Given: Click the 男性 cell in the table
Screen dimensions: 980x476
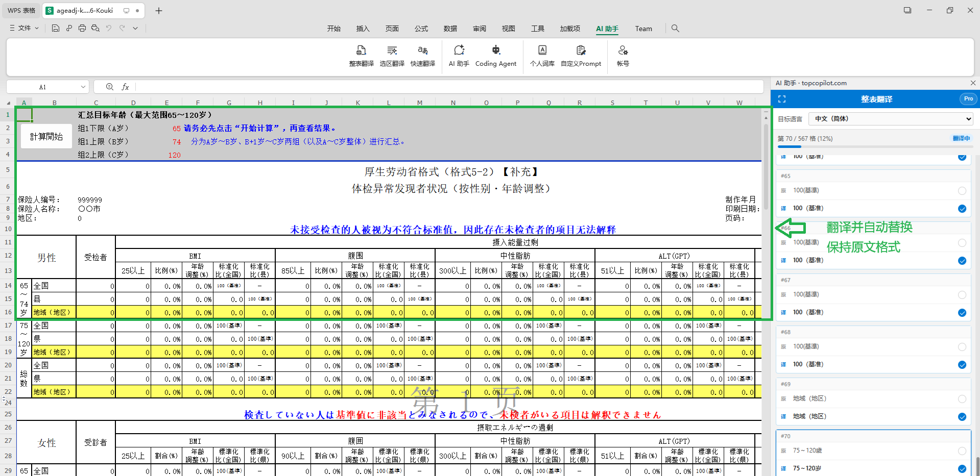Looking at the screenshot, I should click(x=46, y=257).
